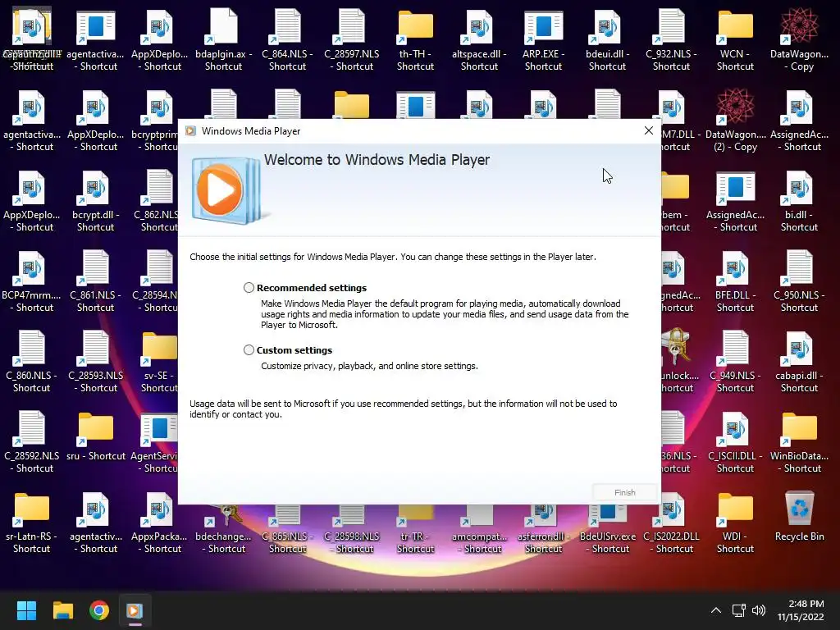840x630 pixels.
Task: Select the amcompat... - Shortcut icon
Action: coord(479,529)
